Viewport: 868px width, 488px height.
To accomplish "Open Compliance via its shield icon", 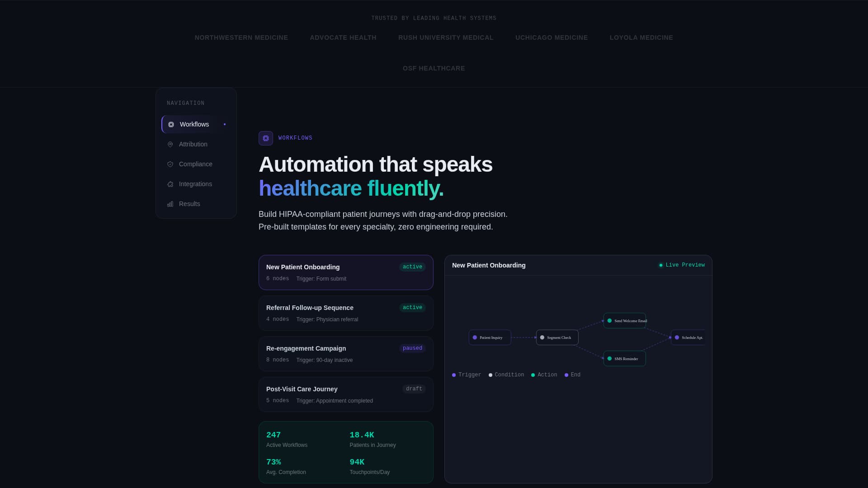I will tap(170, 164).
